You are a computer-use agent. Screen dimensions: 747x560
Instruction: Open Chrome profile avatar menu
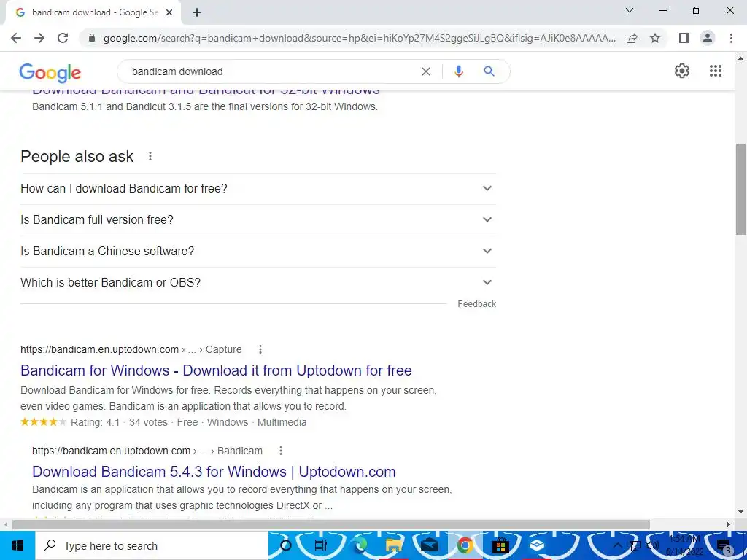pos(708,38)
